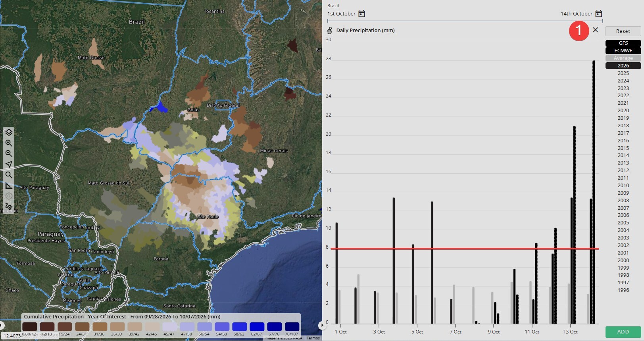
Task: Select year 2020 in list
Action: click(623, 111)
